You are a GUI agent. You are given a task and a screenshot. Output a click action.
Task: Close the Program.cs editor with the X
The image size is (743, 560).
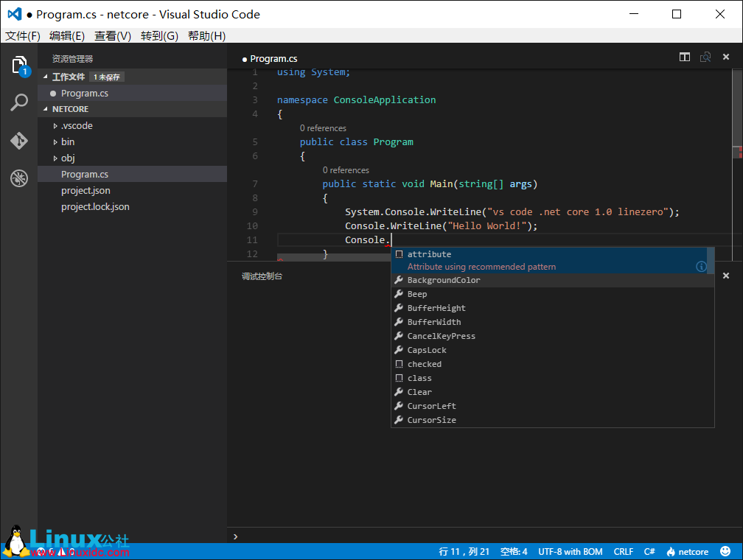(x=726, y=57)
